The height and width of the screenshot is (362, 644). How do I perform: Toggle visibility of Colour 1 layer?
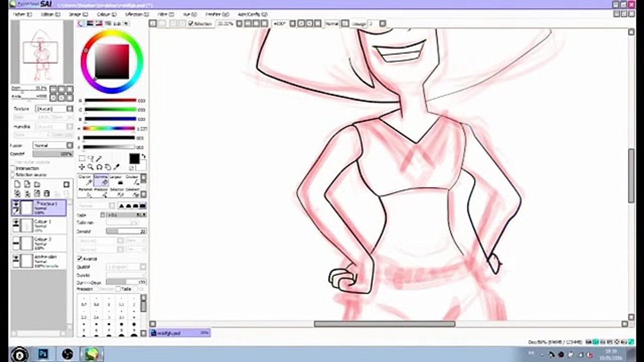coord(16,222)
